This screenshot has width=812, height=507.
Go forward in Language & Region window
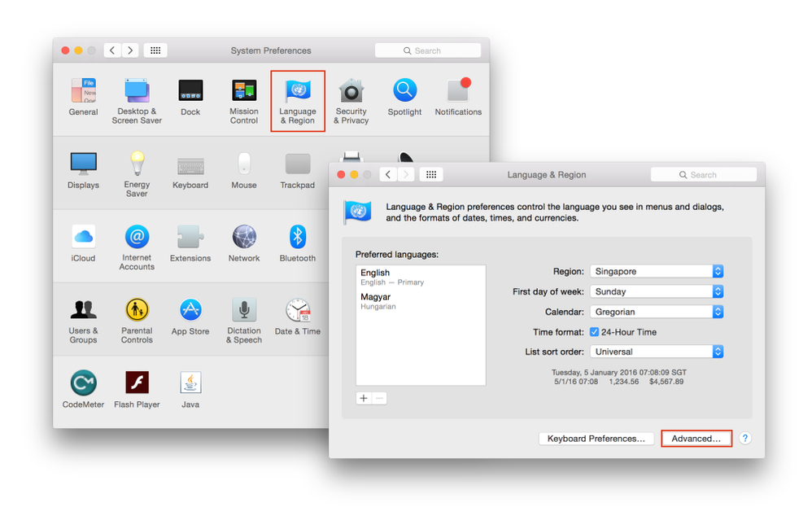(x=406, y=174)
